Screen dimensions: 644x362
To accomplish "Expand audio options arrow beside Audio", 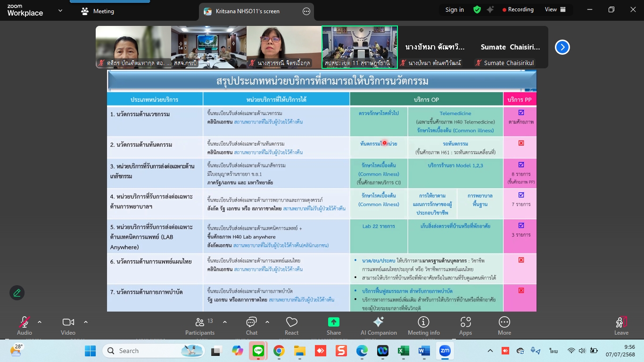I will point(40,322).
